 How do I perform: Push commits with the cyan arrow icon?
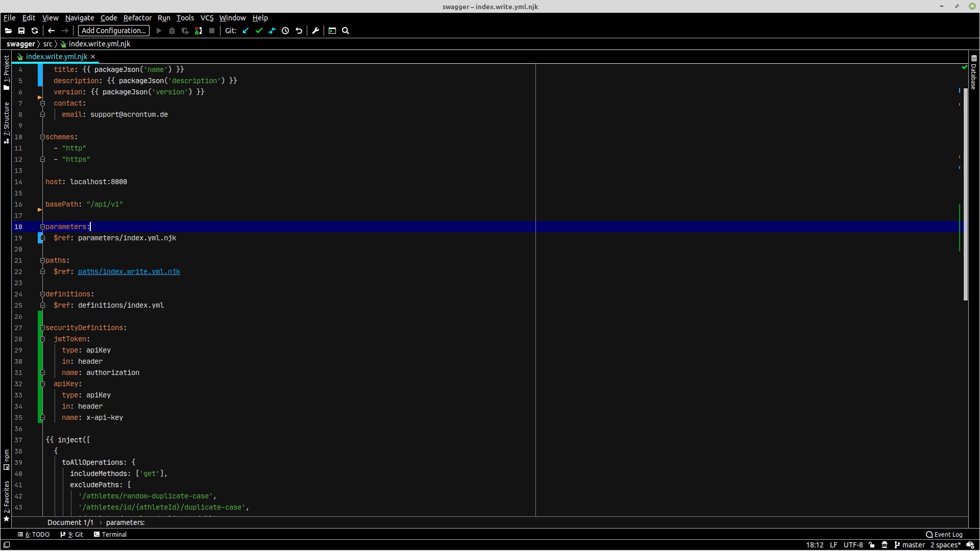point(273,31)
